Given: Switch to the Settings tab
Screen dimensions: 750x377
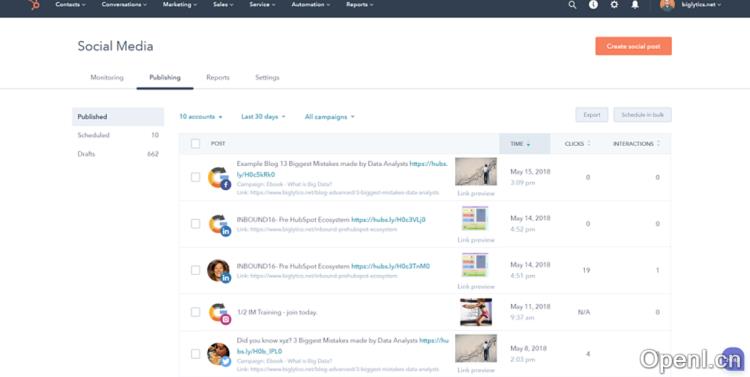Looking at the screenshot, I should pyautogui.click(x=267, y=78).
